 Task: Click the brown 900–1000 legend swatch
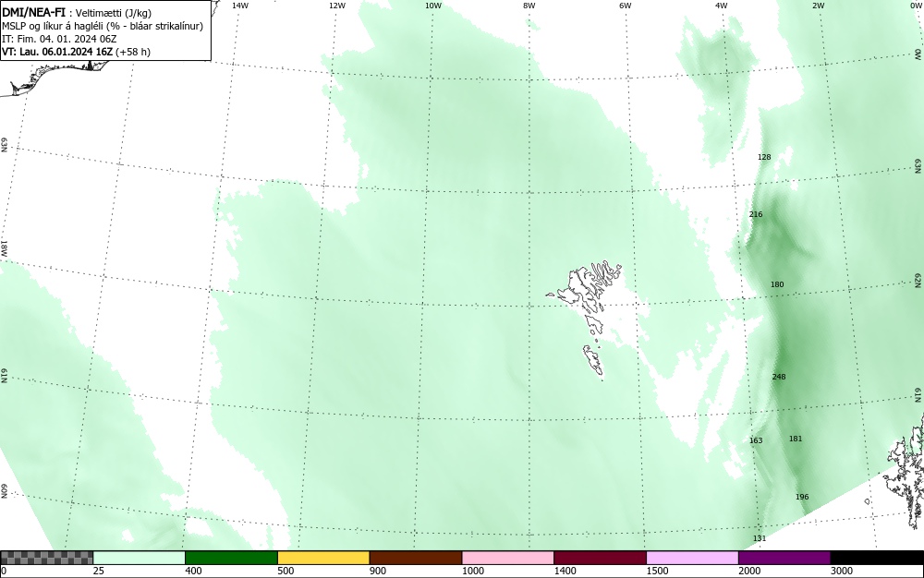[416, 558]
